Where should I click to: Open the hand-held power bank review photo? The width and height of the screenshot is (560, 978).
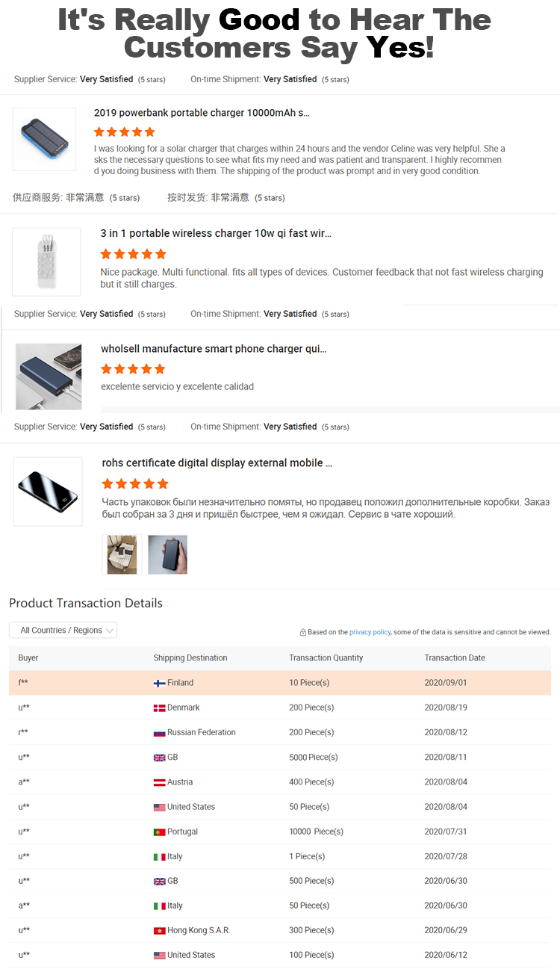167,554
